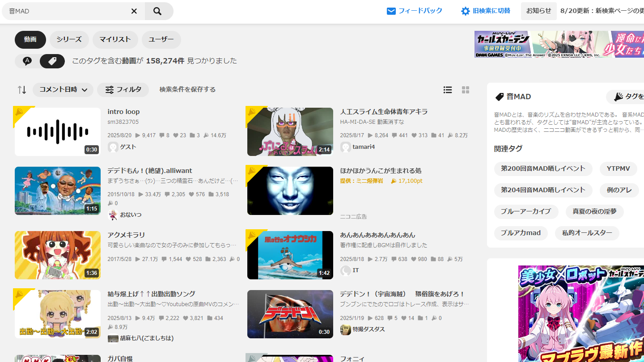
Task: Switch to grid view layout
Action: 466,90
